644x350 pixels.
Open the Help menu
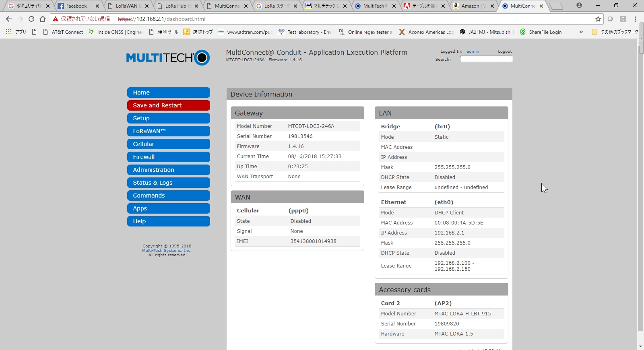coord(168,221)
